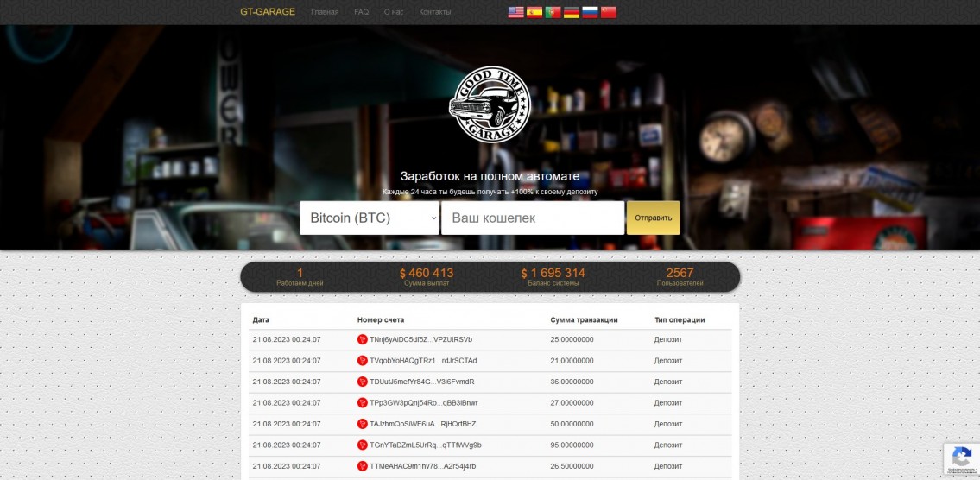Click the Tron icon beside TNnj6yAiDC5df5Z address
980x480 pixels.
pyautogui.click(x=363, y=339)
